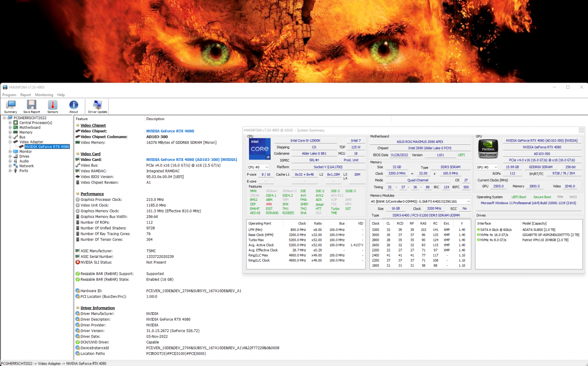Click the ASUS ROG MAXIMUS Z690 APEX field
Viewport: 588px width, 366px height.
coord(420,142)
